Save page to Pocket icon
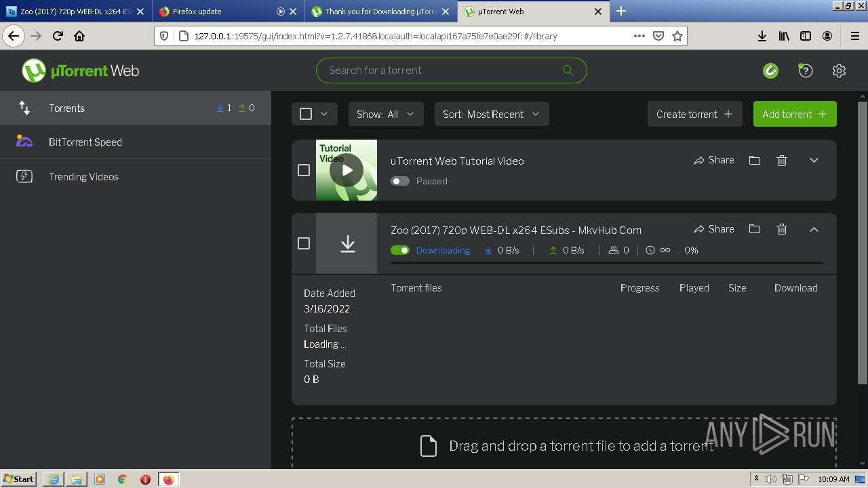 (x=658, y=36)
